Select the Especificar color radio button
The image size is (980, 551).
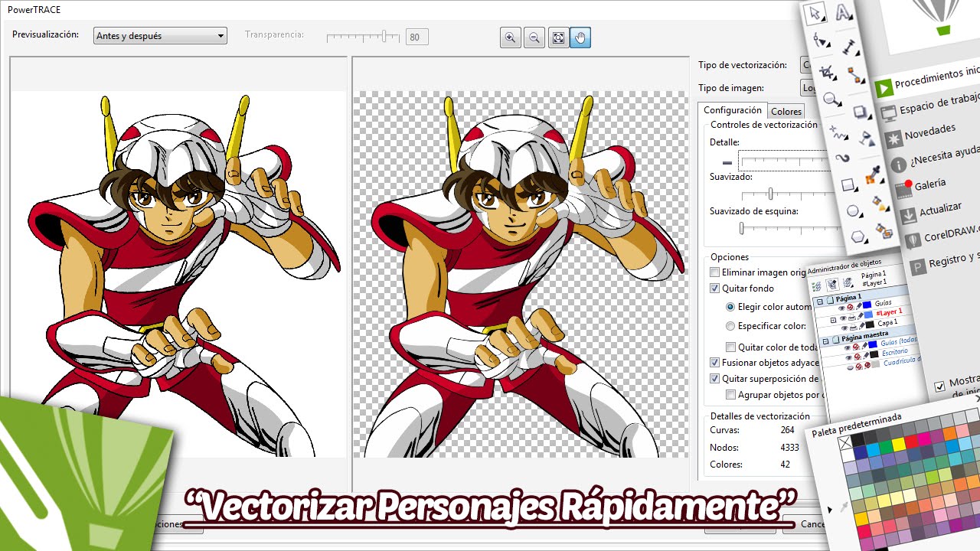pos(730,326)
